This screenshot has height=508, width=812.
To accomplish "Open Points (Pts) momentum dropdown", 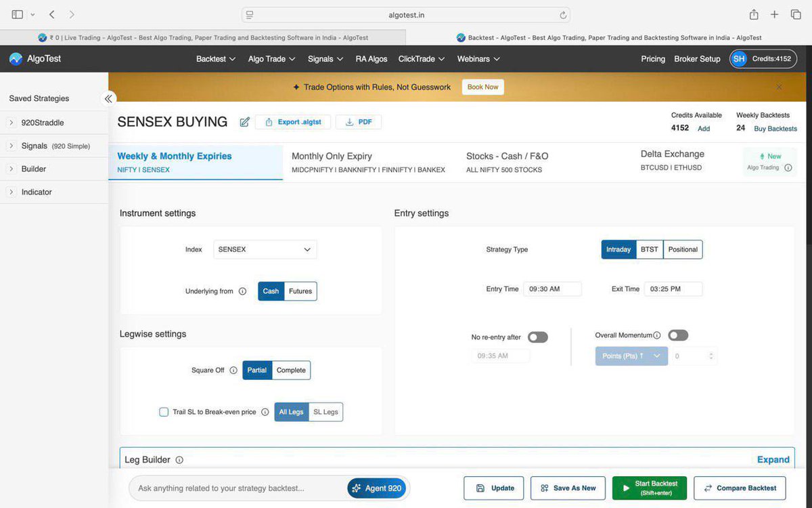I will (631, 356).
